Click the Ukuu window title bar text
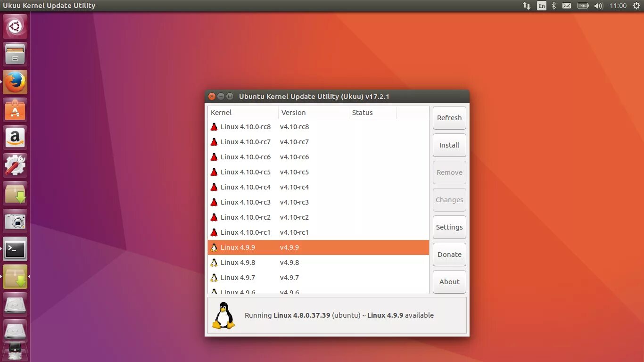644x362 pixels. 314,97
